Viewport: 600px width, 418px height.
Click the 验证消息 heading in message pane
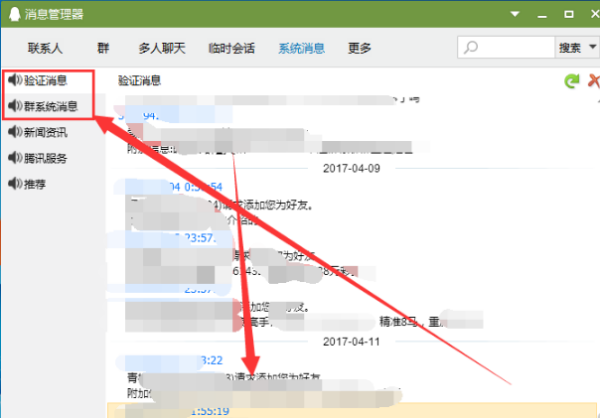[x=140, y=81]
